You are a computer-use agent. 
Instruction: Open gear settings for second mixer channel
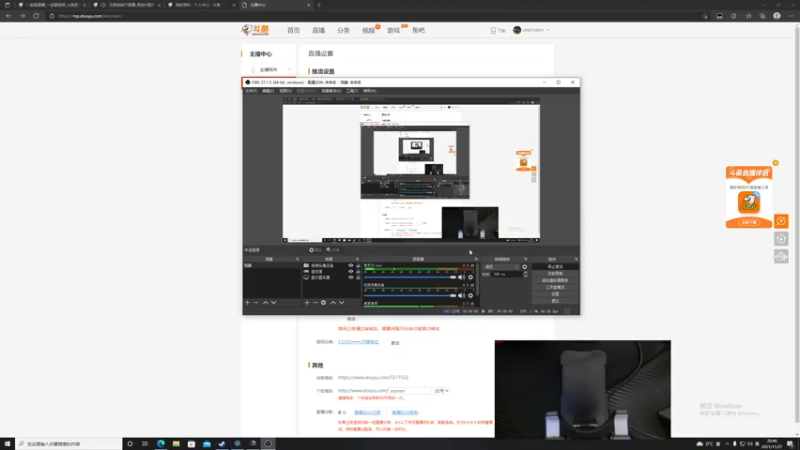point(470,295)
